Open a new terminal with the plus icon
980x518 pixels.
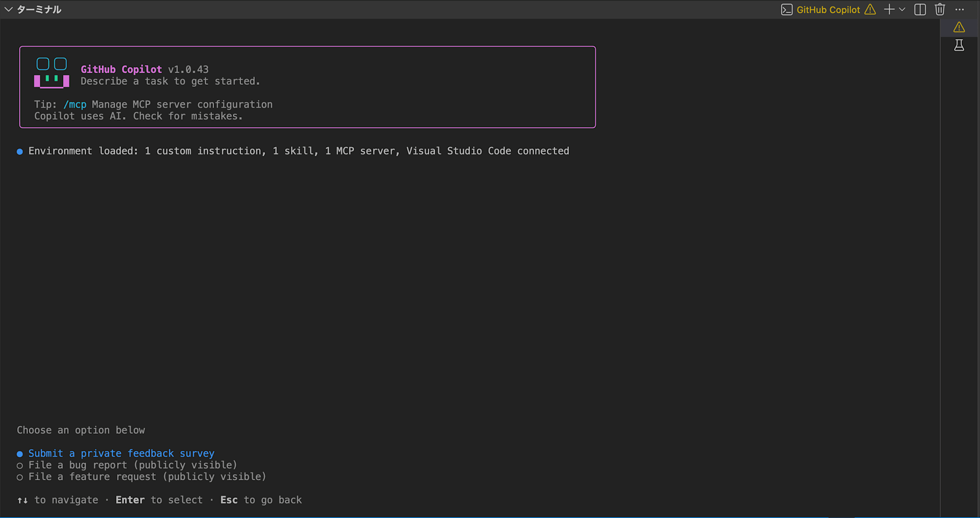[889, 9]
